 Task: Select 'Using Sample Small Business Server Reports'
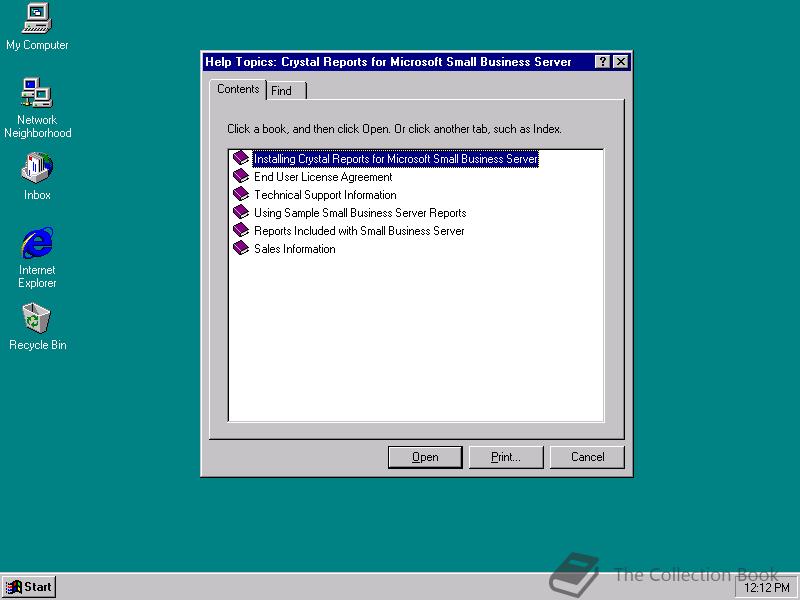[x=360, y=213]
